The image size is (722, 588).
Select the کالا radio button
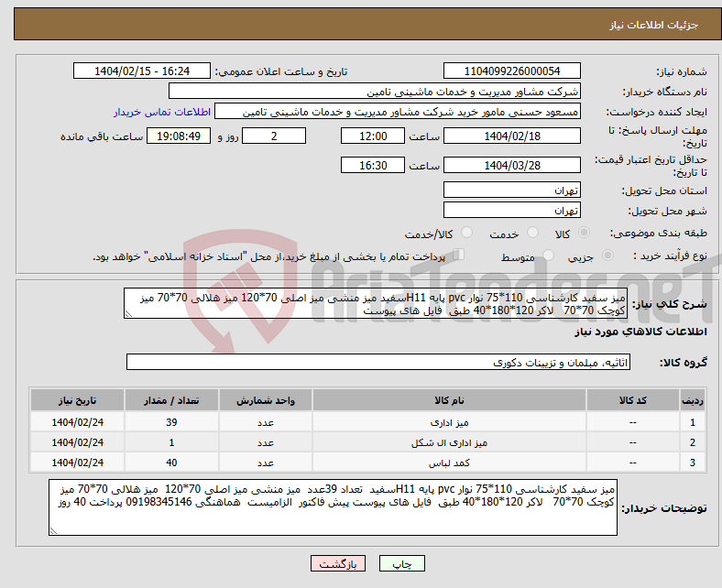584,233
